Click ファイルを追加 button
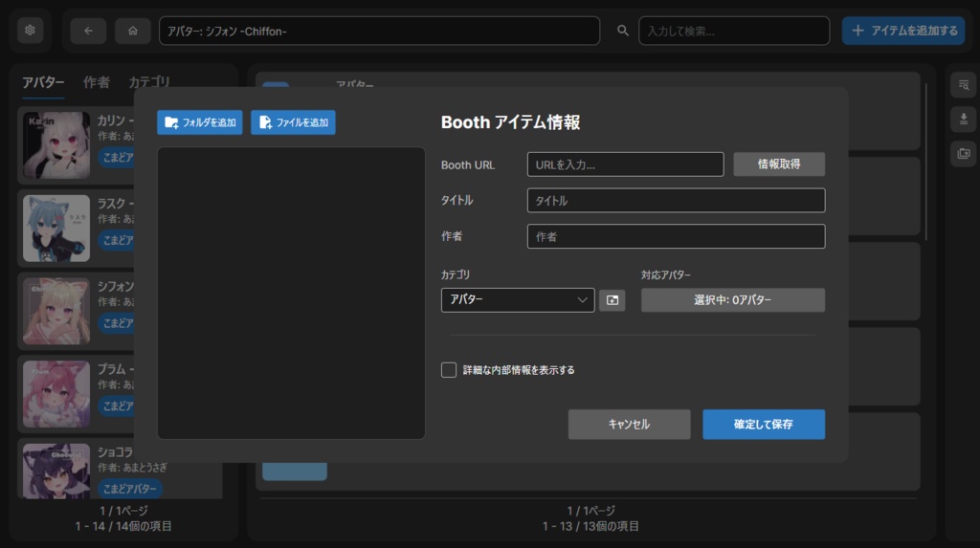 pos(293,122)
